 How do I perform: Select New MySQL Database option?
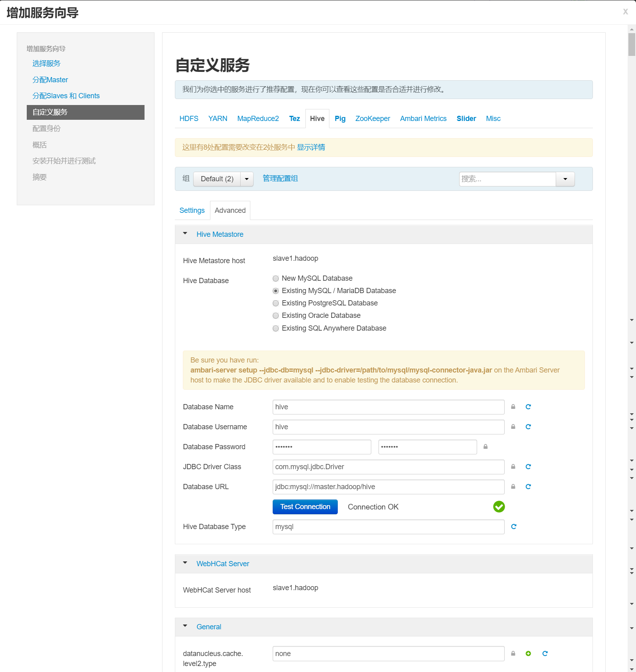pyautogui.click(x=275, y=278)
